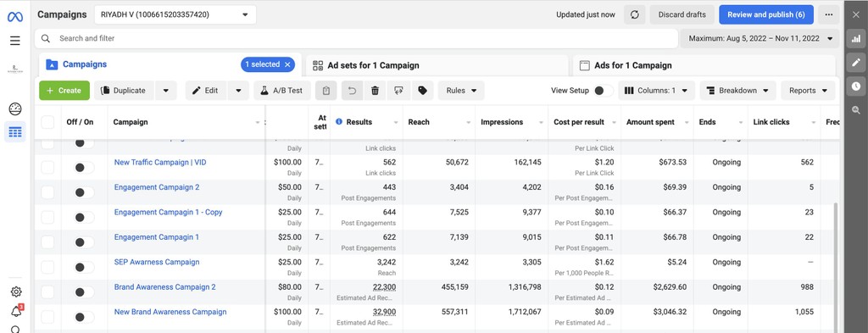Open the Rules dropdown
Screen dimensions: 868x333
(x=461, y=91)
